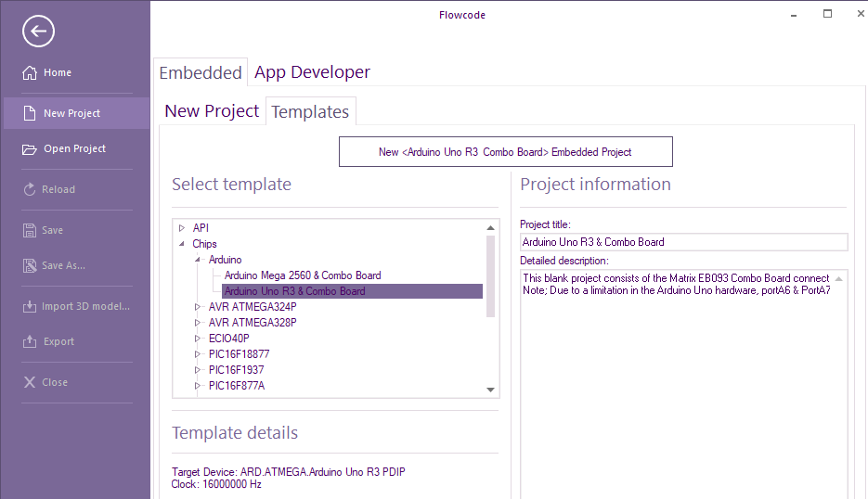Click template tree scrollbar up arrow

pyautogui.click(x=490, y=228)
